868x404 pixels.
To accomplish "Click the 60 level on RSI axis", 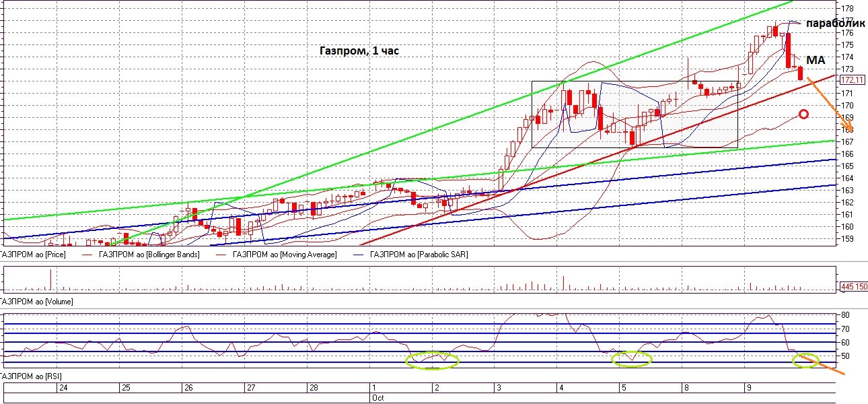I will pos(845,343).
